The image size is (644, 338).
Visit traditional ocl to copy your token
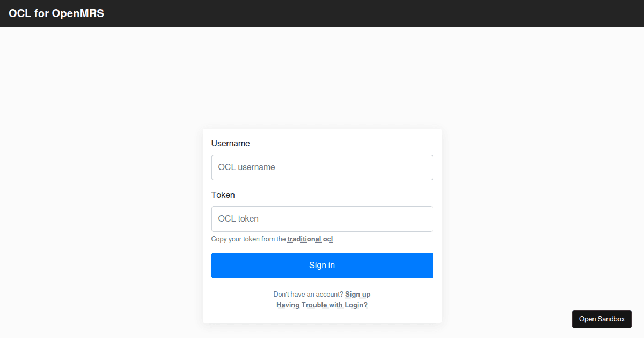310,239
